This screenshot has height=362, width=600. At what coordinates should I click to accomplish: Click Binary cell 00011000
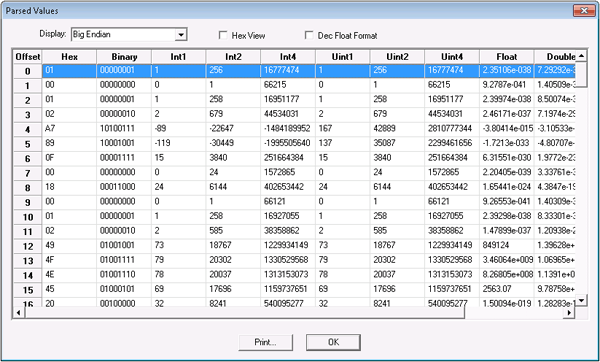(124, 187)
